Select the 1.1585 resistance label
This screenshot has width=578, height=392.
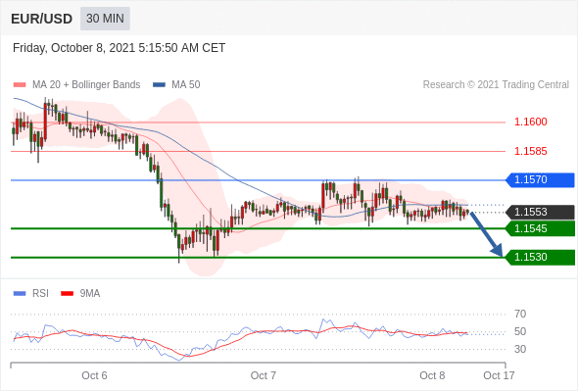[530, 151]
